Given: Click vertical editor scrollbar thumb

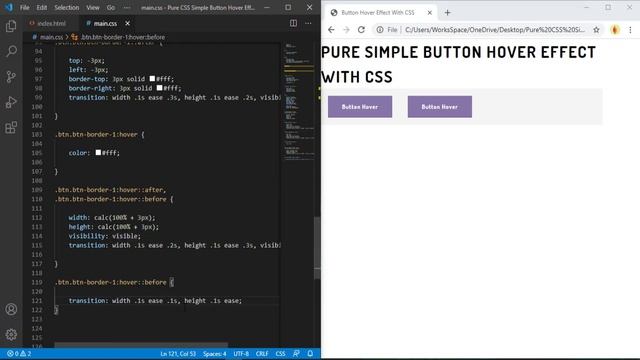Looking at the screenshot, I should [x=317, y=248].
